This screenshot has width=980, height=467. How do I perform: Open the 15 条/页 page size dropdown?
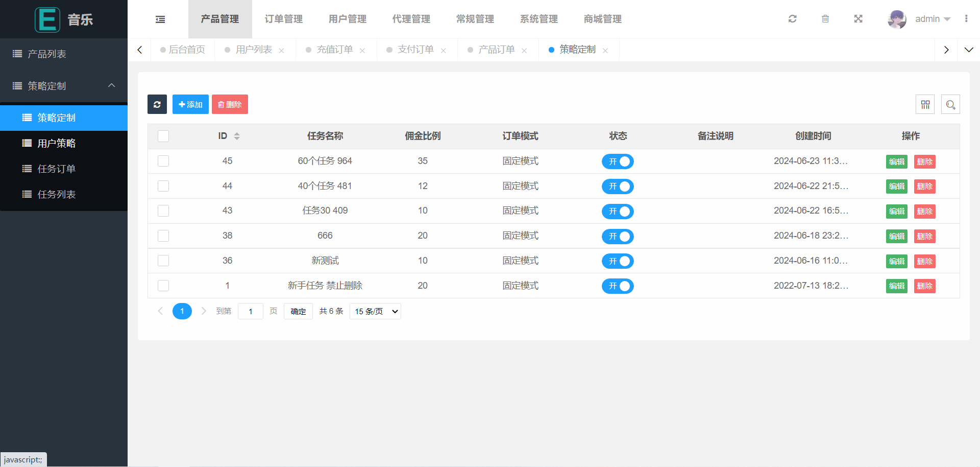[x=375, y=311]
